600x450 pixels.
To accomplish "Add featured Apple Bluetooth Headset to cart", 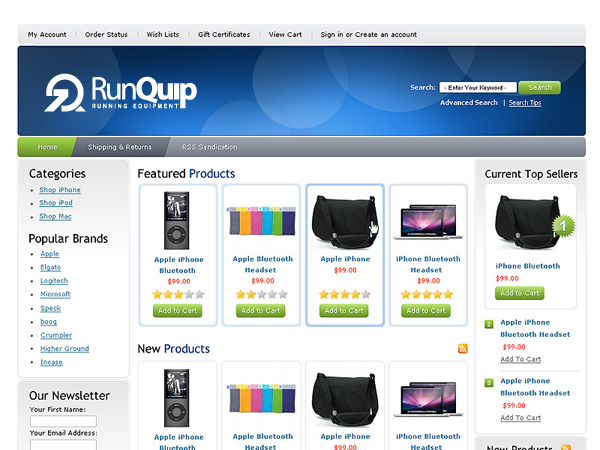I will coord(261,311).
